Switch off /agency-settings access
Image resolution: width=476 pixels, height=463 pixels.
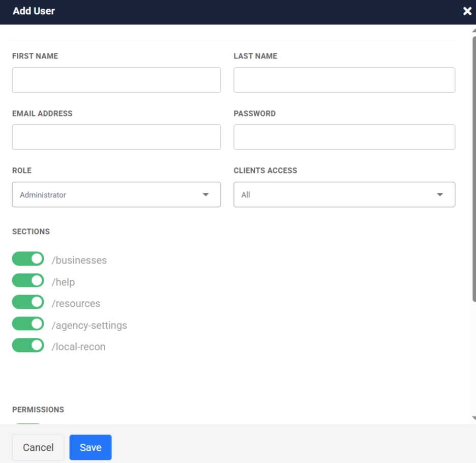point(28,324)
